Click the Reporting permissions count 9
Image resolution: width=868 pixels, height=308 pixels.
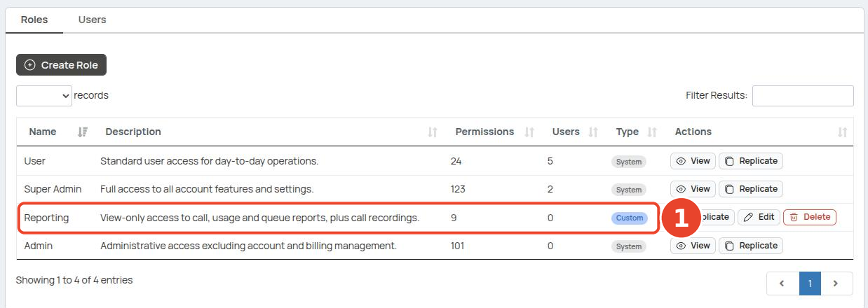click(453, 218)
